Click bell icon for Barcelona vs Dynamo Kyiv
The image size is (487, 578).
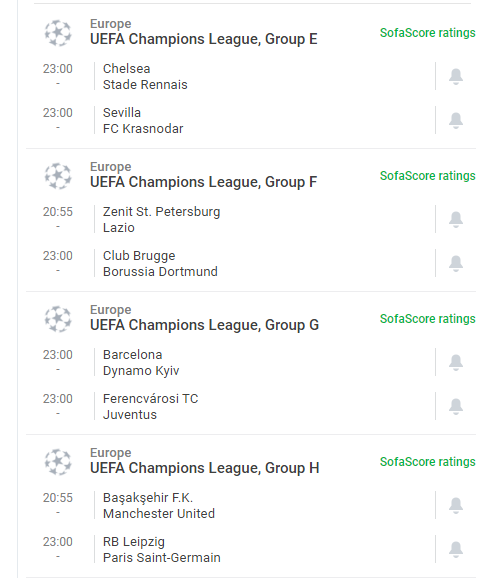[456, 362]
